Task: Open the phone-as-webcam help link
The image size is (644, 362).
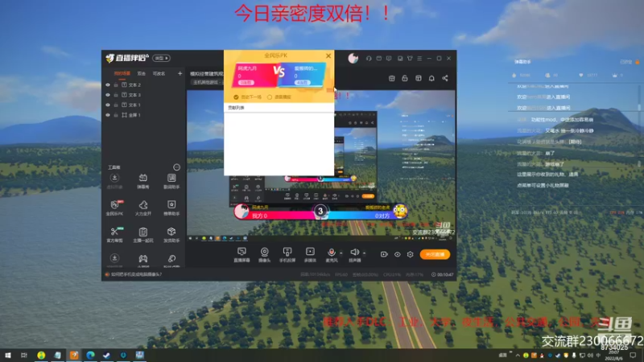Action: click(x=136, y=274)
